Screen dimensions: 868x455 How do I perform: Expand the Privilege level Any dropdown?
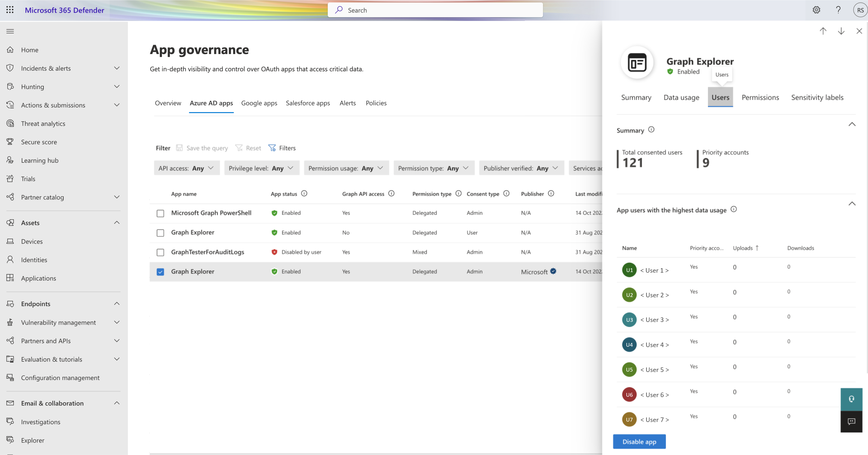coord(261,168)
